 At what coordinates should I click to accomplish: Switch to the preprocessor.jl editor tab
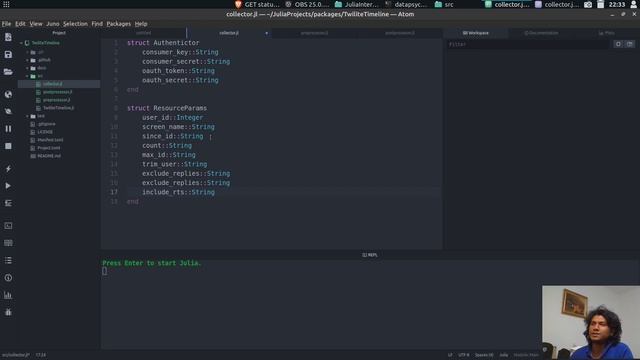point(314,33)
